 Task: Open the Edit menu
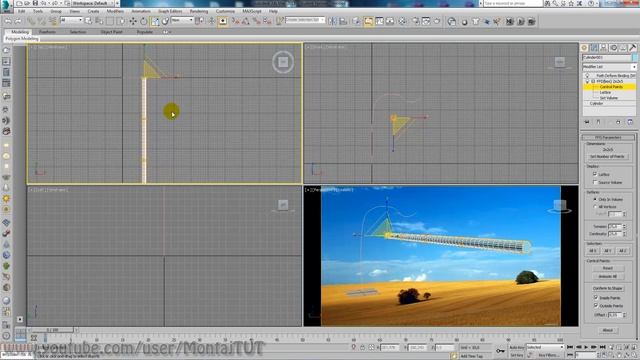[x=22, y=11]
